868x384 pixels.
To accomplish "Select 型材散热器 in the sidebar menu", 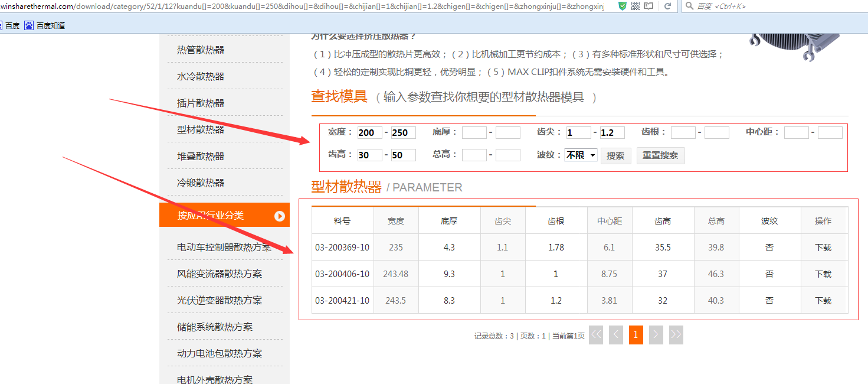I will (x=201, y=129).
